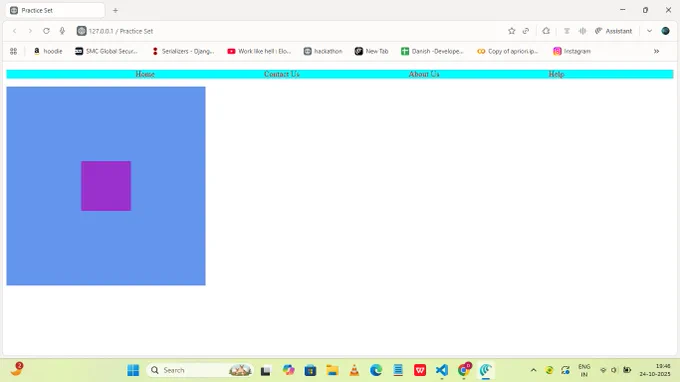Select the Practice Set tab
The height and width of the screenshot is (382, 680).
pos(55,10)
